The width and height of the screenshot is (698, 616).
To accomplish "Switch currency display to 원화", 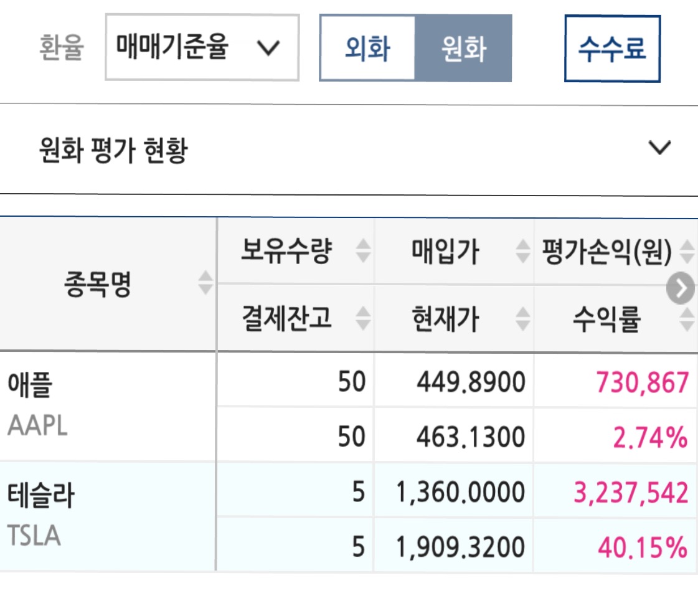I will pos(463,48).
